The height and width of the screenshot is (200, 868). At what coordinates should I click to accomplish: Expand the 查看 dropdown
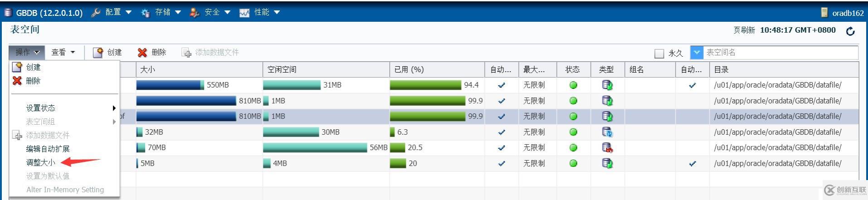63,53
